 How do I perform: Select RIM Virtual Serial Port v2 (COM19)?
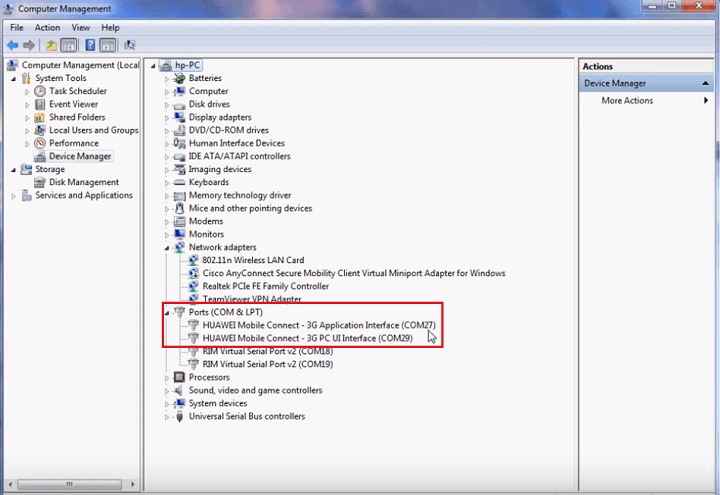(x=268, y=364)
